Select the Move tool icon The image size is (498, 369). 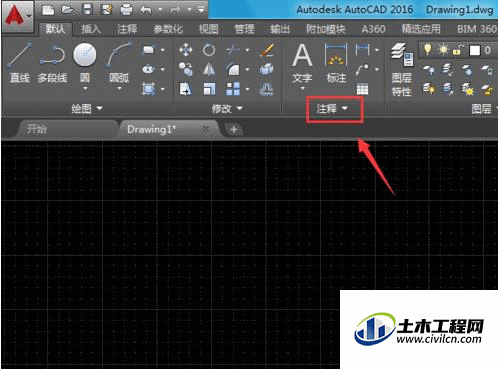click(x=185, y=50)
